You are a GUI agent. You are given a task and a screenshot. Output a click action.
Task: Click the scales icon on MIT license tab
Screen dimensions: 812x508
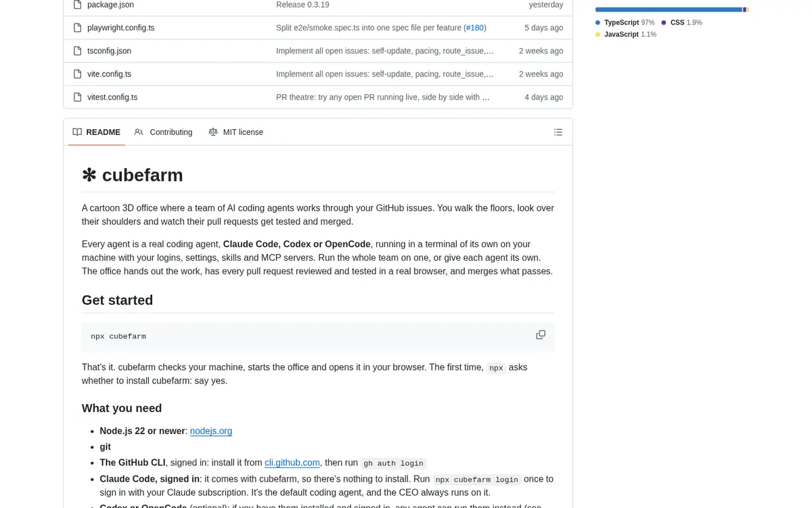click(213, 132)
